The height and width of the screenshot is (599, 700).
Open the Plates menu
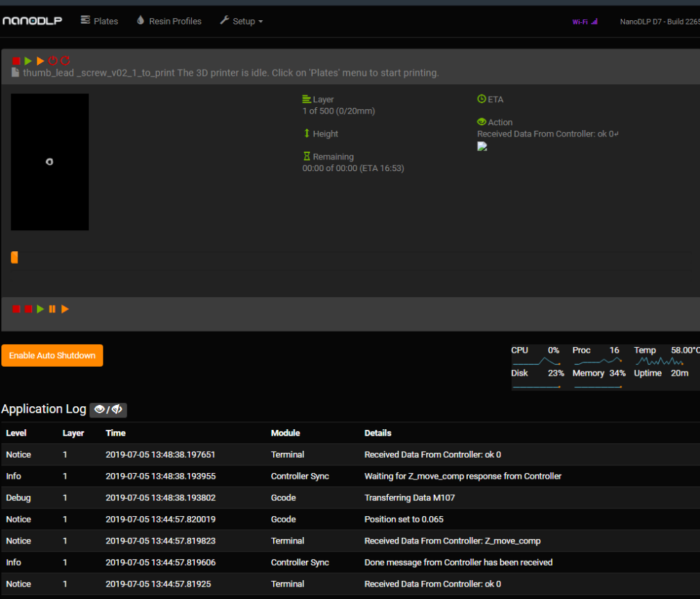pos(99,21)
